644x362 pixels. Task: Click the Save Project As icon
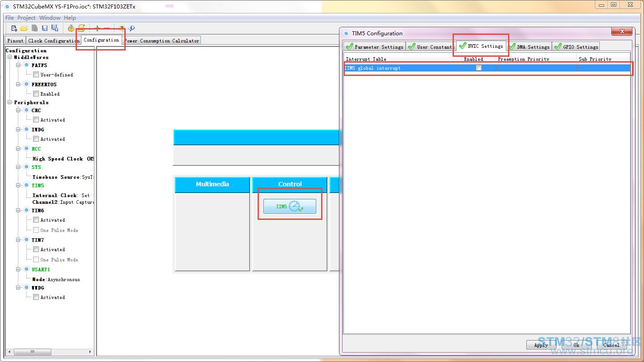(x=55, y=28)
